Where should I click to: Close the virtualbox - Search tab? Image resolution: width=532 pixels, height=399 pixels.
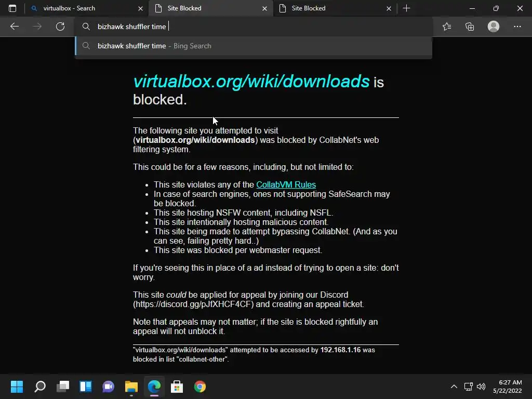click(140, 8)
